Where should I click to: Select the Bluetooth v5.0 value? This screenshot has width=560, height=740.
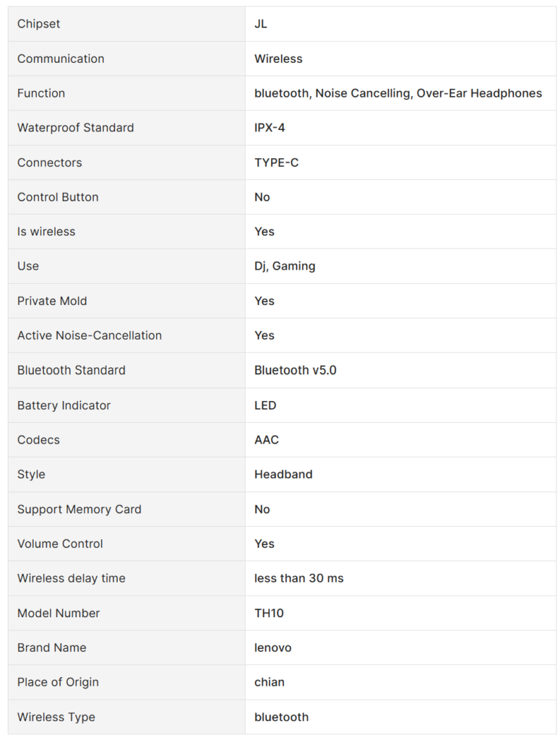coord(296,370)
